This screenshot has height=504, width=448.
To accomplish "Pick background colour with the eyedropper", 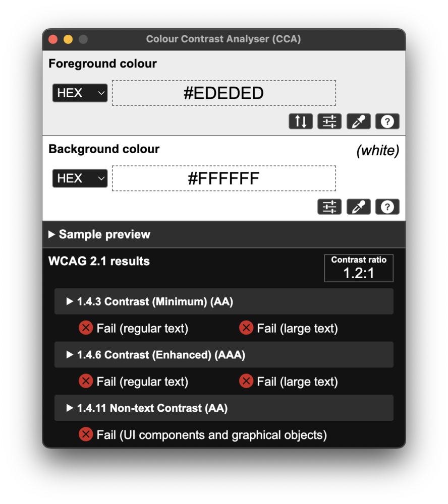I will pyautogui.click(x=359, y=207).
